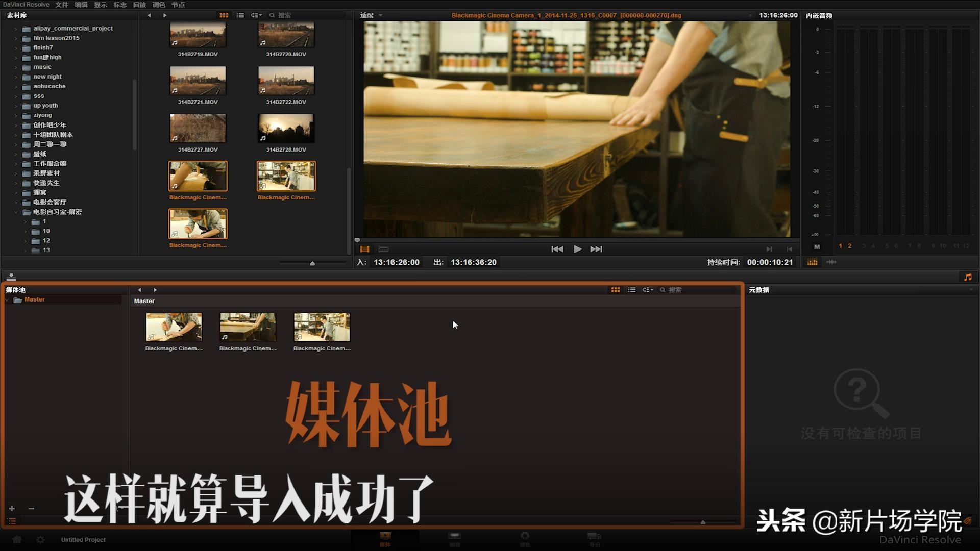Image resolution: width=980 pixels, height=551 pixels.
Task: Add a new bin with plus icon
Action: coord(12,509)
